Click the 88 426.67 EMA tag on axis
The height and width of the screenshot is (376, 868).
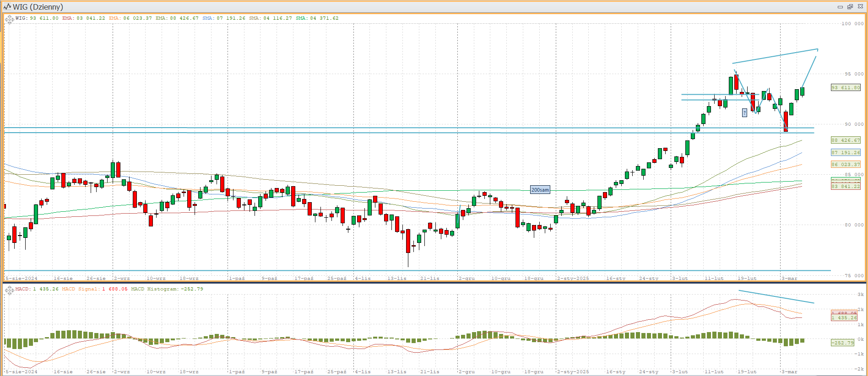[846, 140]
